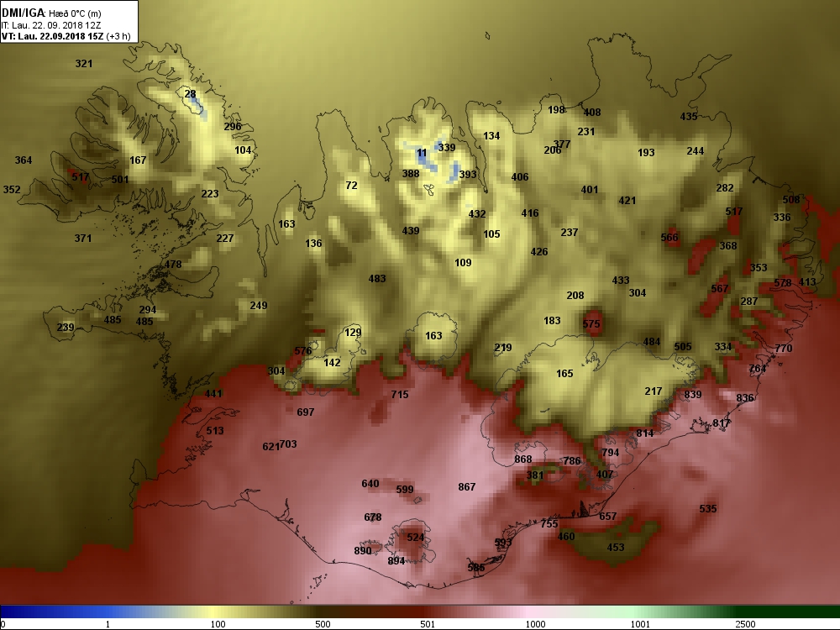Click the map value 453
This screenshot has width=840, height=630.
point(616,548)
